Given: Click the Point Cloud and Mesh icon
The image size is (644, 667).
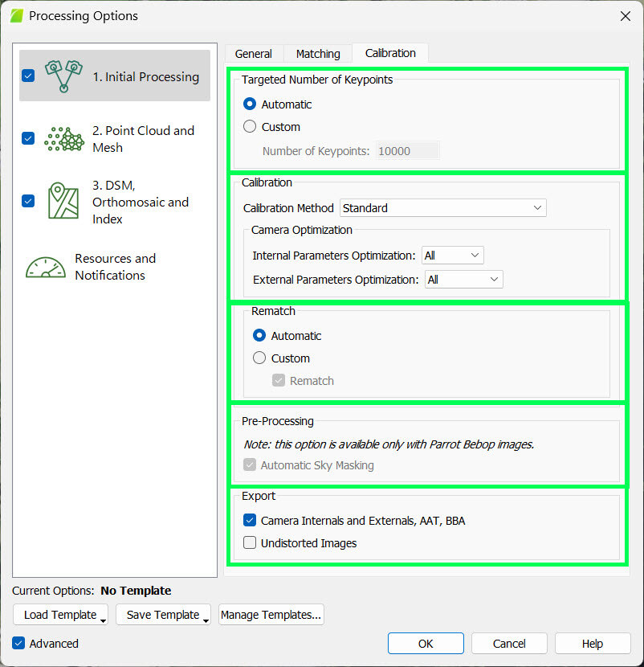Looking at the screenshot, I should (63, 138).
